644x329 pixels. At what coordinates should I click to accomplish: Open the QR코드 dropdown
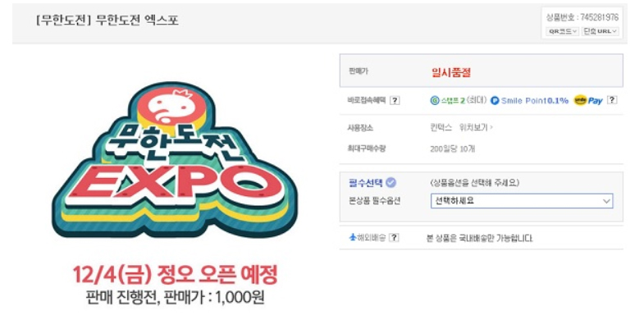coord(563,31)
